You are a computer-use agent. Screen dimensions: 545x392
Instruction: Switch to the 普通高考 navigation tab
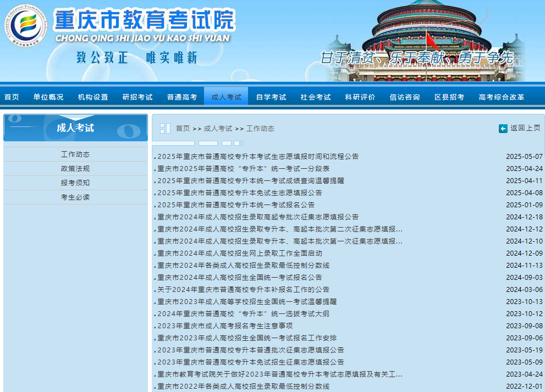click(182, 96)
